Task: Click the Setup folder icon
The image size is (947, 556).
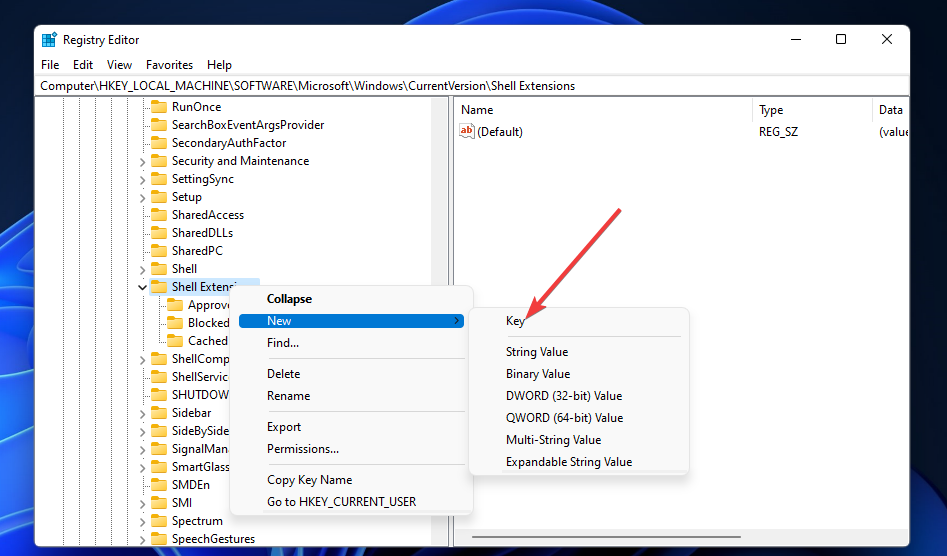Action: (159, 197)
